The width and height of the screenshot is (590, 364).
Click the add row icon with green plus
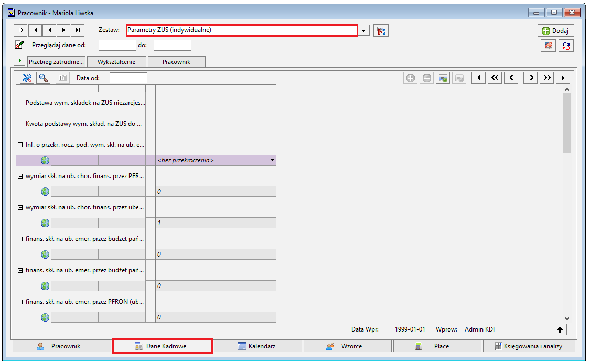[443, 78]
